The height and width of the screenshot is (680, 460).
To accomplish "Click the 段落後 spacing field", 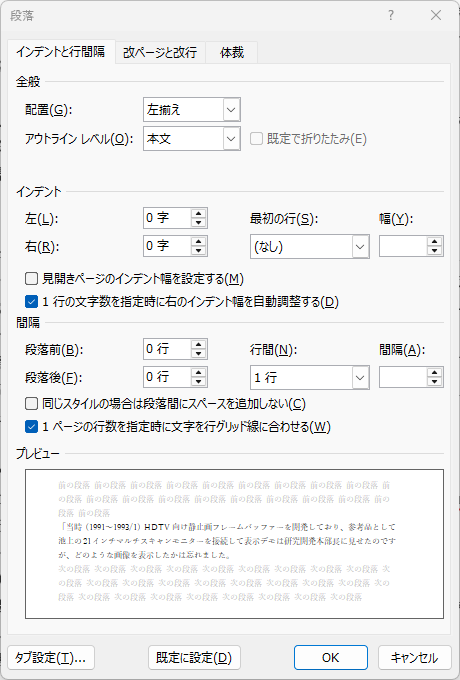I will click(x=167, y=377).
